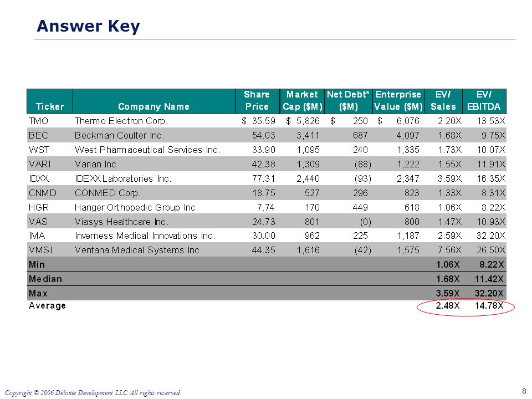
Task: Click Viasys Healthcare Inc. name
Action: [x=122, y=222]
